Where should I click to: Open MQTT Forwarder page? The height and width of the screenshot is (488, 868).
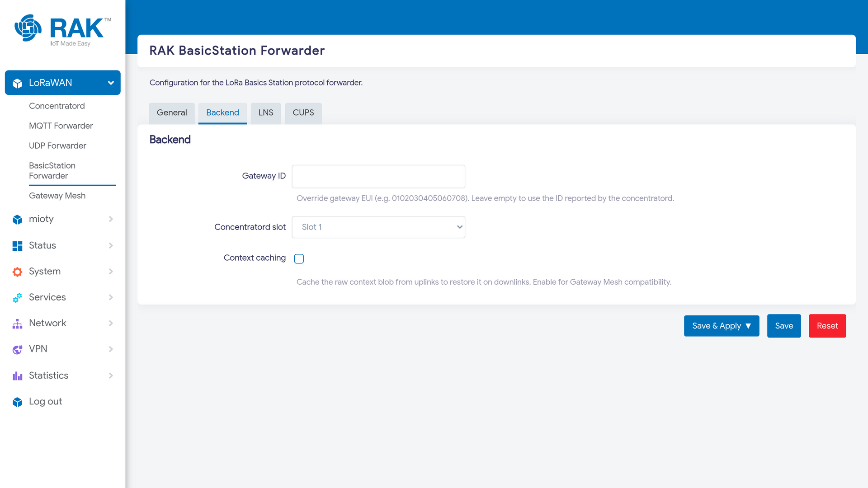(61, 126)
